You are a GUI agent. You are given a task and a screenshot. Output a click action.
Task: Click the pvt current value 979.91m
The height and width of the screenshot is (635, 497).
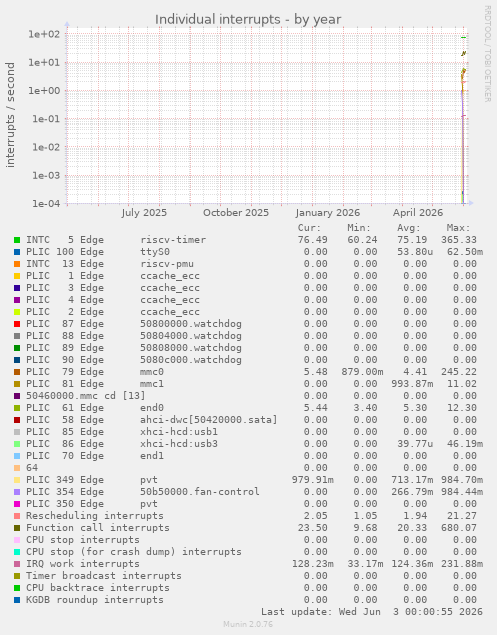[x=313, y=480]
